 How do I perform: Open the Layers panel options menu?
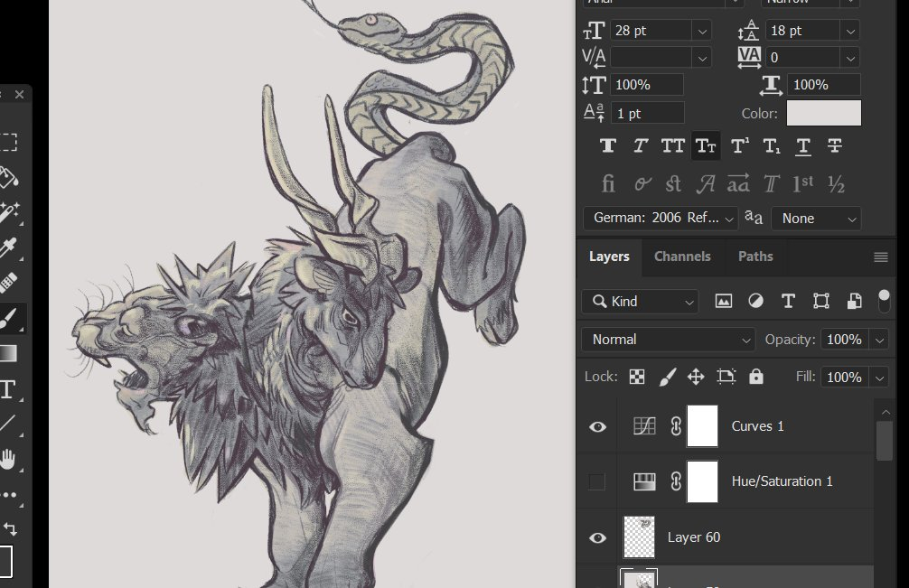881,257
